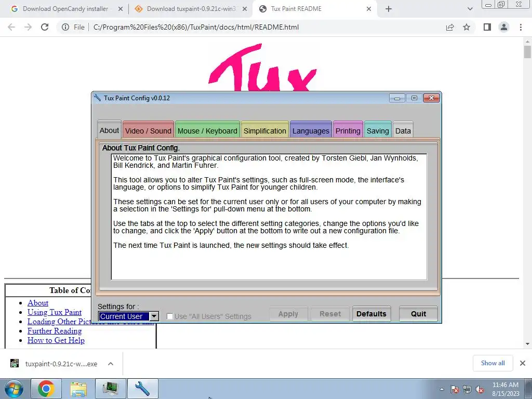
Task: Click the muted volume tray icon
Action: [x=480, y=389]
